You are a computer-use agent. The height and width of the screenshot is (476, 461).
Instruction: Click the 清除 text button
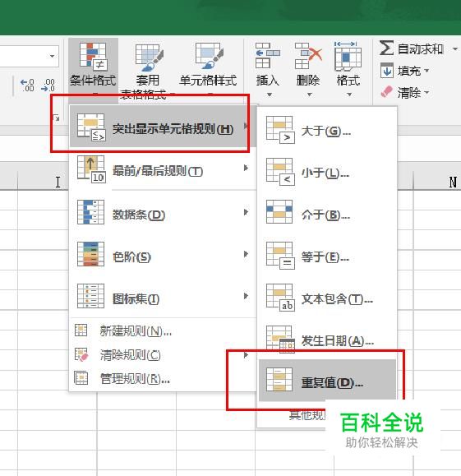pos(408,92)
